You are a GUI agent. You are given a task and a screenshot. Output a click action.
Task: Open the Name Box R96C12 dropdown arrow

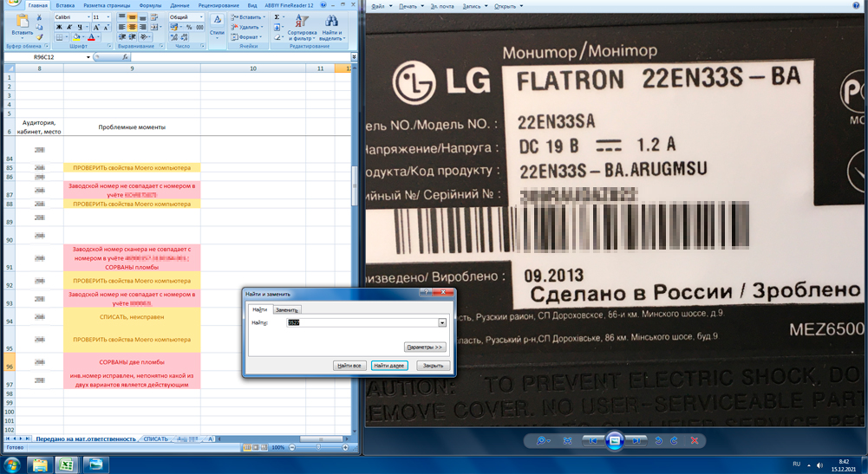[x=88, y=57]
